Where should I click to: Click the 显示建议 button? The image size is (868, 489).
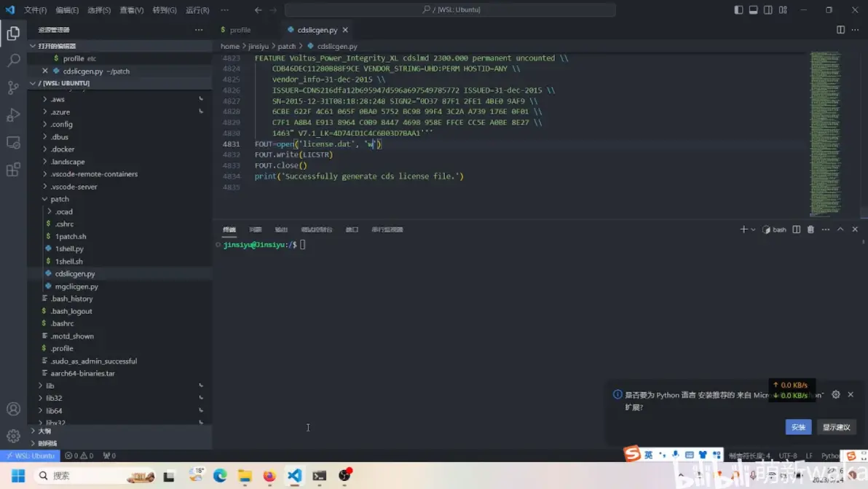pyautogui.click(x=836, y=427)
